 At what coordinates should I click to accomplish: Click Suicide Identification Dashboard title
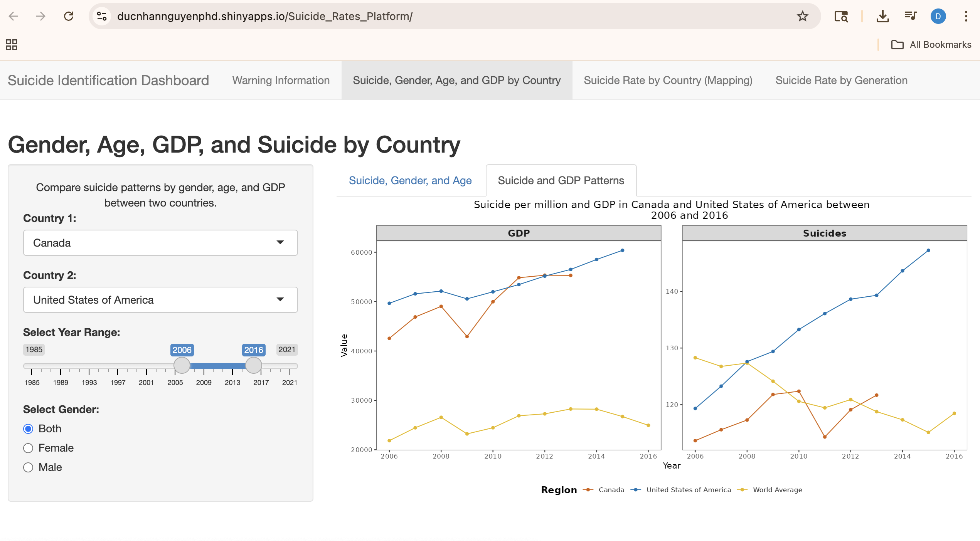108,80
